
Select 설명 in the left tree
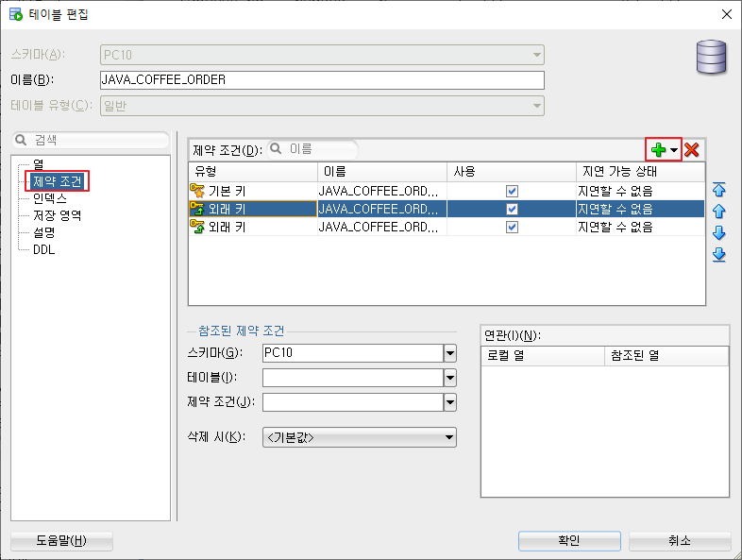pos(44,232)
